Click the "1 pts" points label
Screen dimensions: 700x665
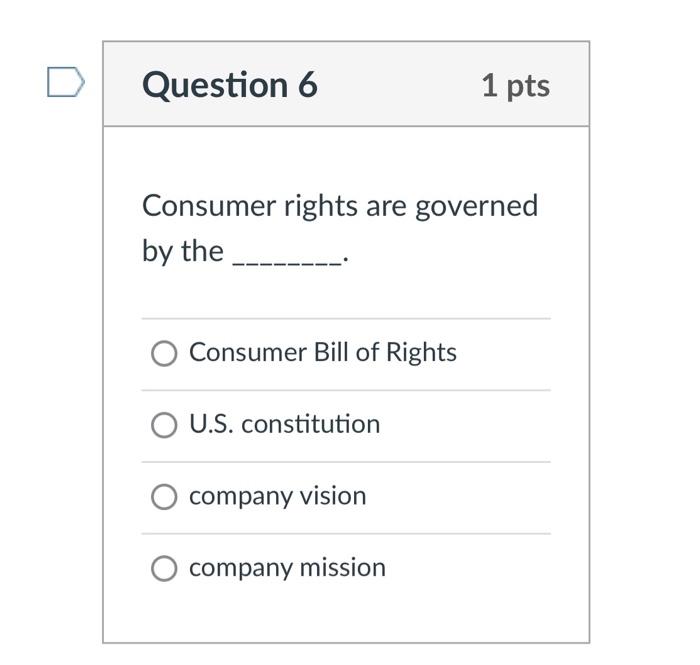click(515, 85)
